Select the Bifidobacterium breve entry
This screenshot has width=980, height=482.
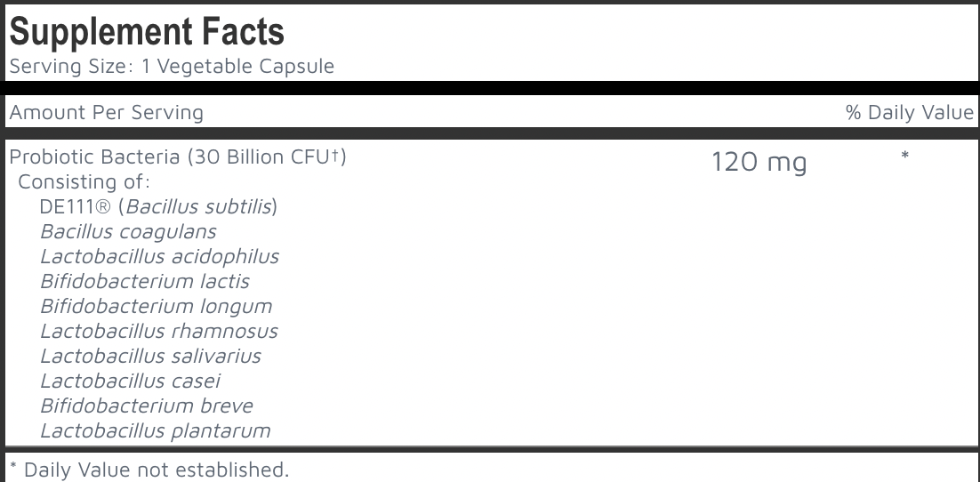click(x=146, y=406)
